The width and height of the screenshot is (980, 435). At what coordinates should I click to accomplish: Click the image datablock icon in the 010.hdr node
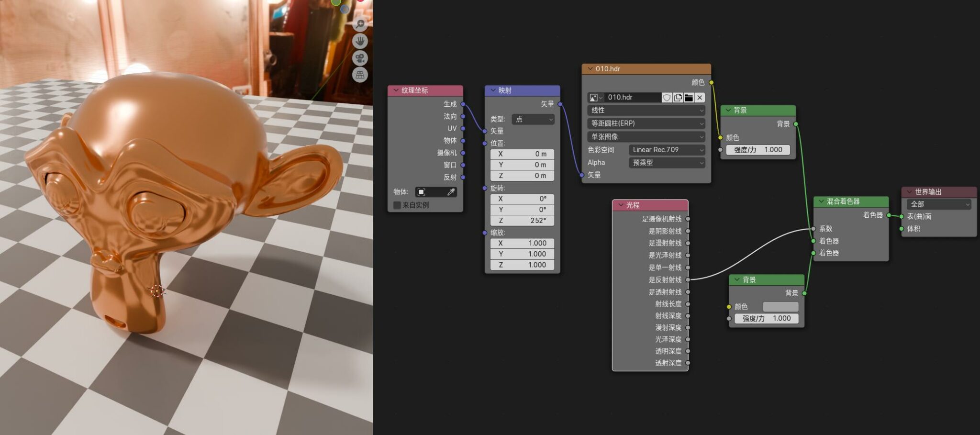594,97
